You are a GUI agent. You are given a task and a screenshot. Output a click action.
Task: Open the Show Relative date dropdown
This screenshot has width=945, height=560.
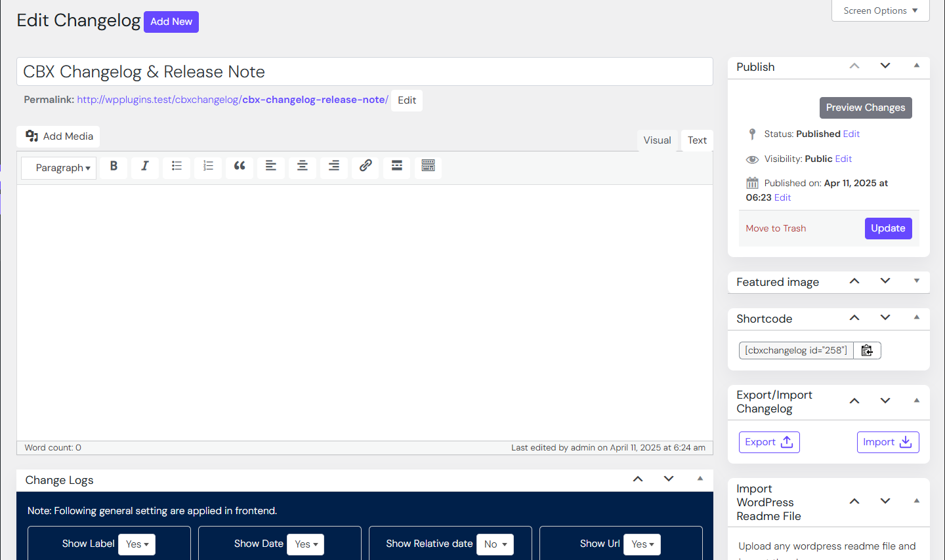[x=495, y=544]
